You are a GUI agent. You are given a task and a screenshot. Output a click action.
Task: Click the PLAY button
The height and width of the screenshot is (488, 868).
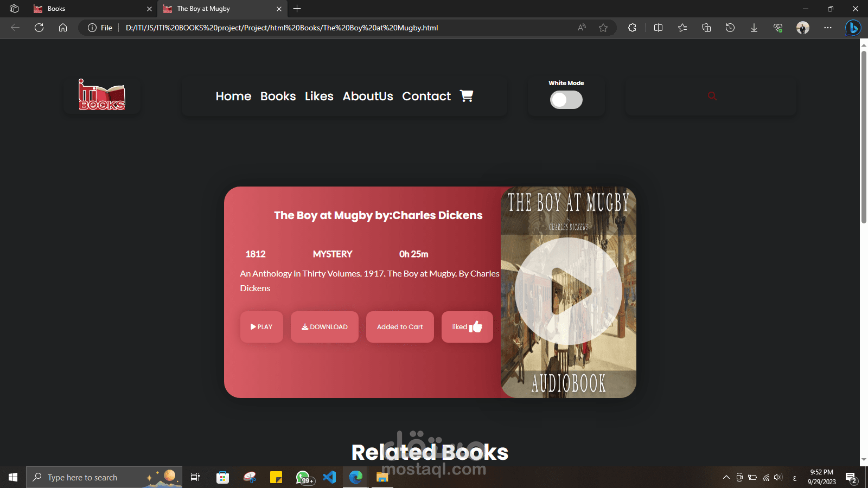261,327
